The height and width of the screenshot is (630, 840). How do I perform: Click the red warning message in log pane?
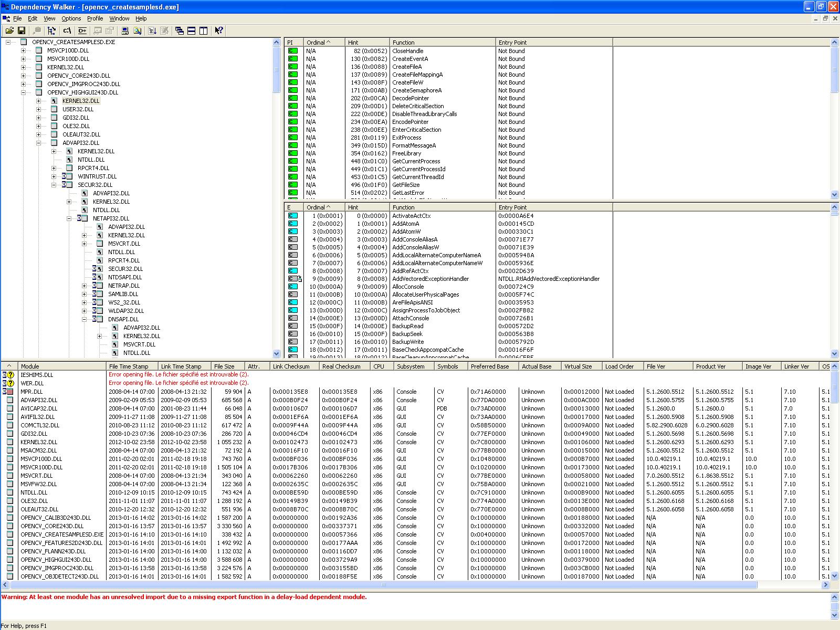184,597
